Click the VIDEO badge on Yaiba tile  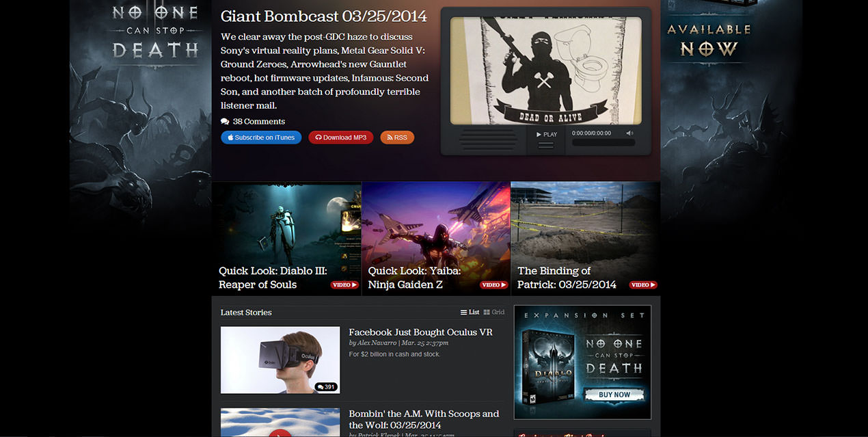494,284
